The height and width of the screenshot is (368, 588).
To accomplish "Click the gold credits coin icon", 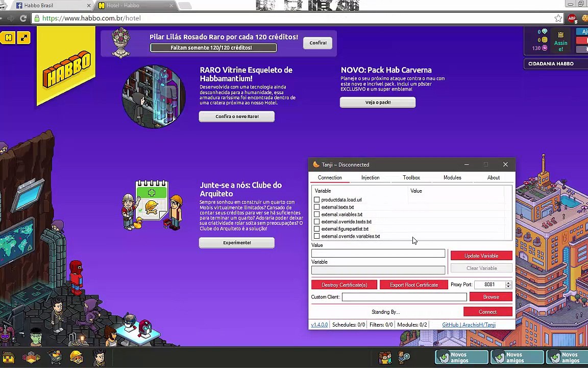I will tap(545, 40).
